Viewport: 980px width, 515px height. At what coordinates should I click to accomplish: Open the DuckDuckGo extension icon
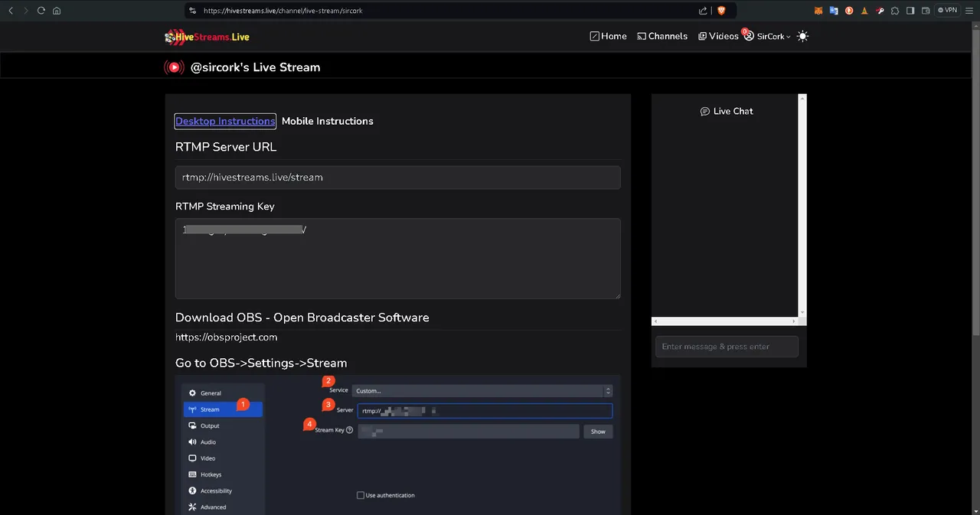[x=849, y=11]
